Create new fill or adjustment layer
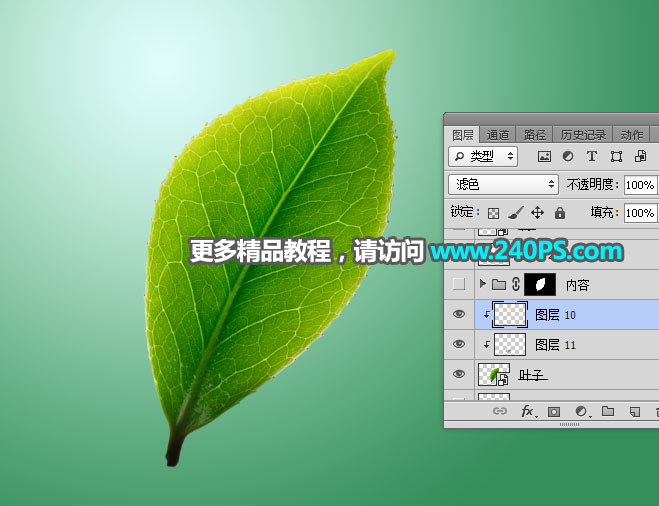This screenshot has height=506, width=659. coord(582,411)
